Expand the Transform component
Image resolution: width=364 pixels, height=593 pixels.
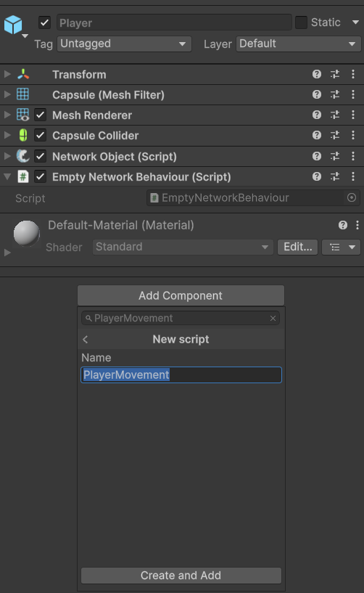pyautogui.click(x=7, y=74)
